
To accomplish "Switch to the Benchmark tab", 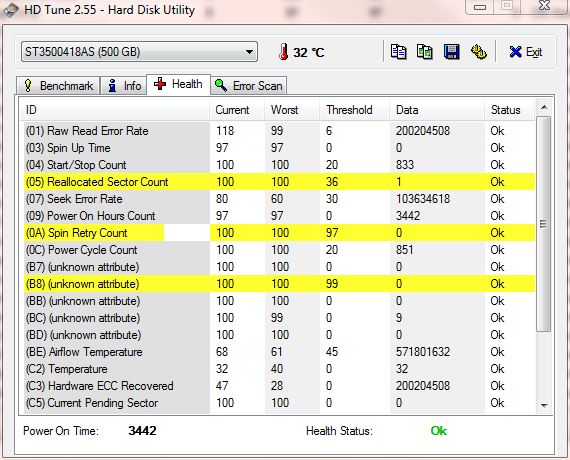I will 58,86.
